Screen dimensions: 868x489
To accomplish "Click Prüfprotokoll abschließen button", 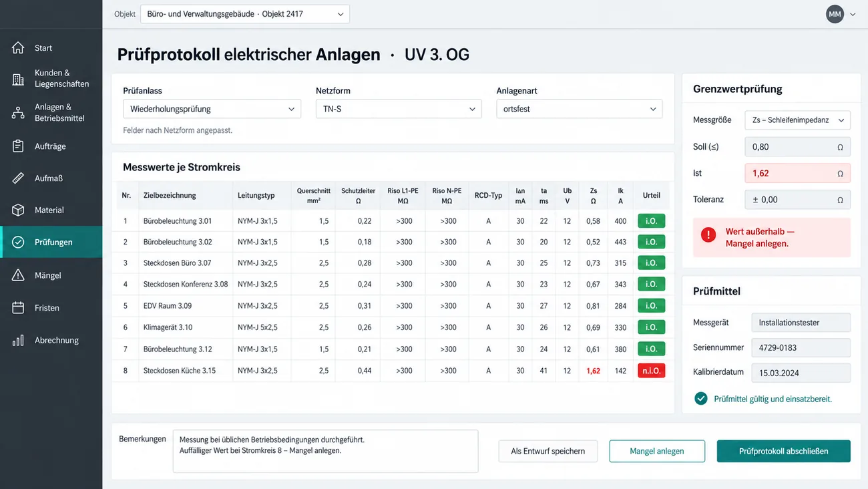I will [784, 451].
